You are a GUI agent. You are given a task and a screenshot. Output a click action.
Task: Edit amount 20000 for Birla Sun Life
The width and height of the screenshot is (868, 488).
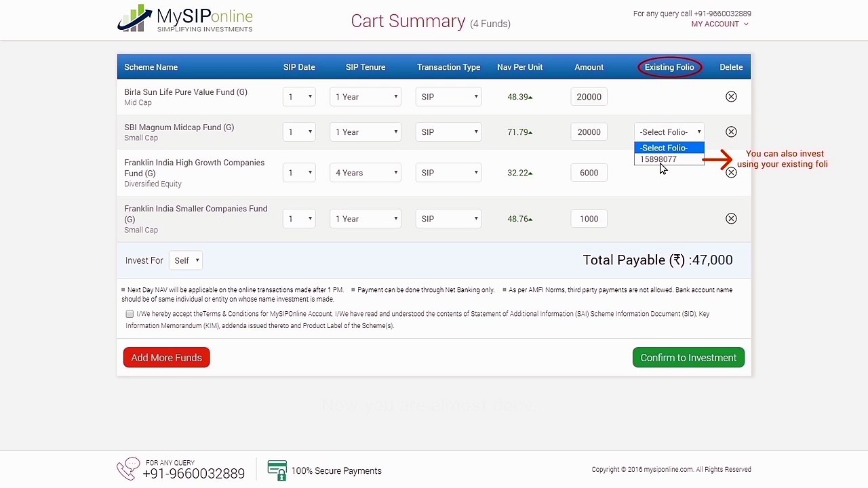point(589,97)
